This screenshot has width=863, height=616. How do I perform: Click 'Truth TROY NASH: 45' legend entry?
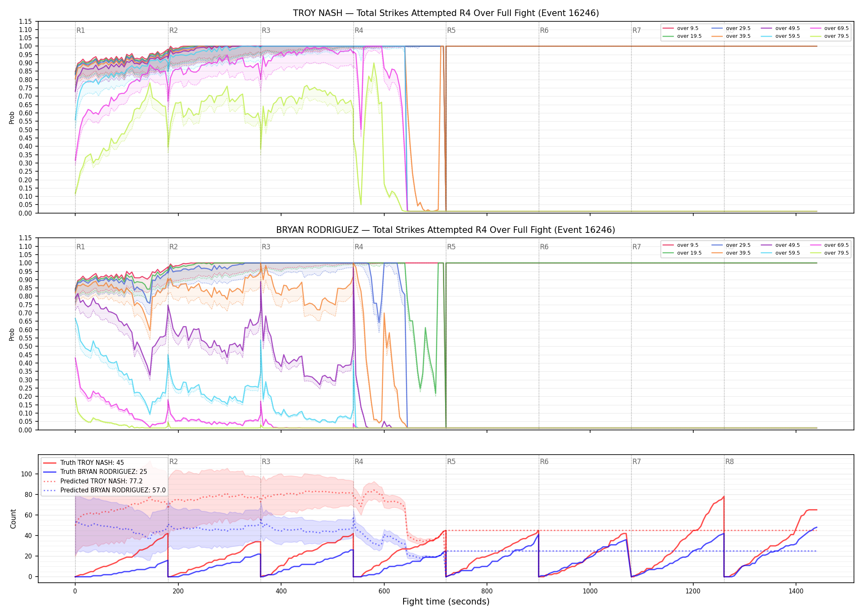coord(83,463)
